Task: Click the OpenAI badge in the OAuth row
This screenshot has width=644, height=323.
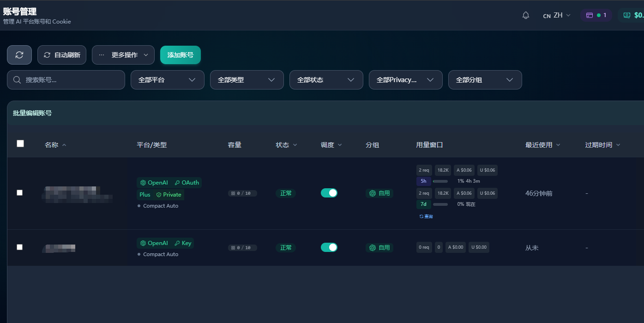Action: (x=154, y=183)
